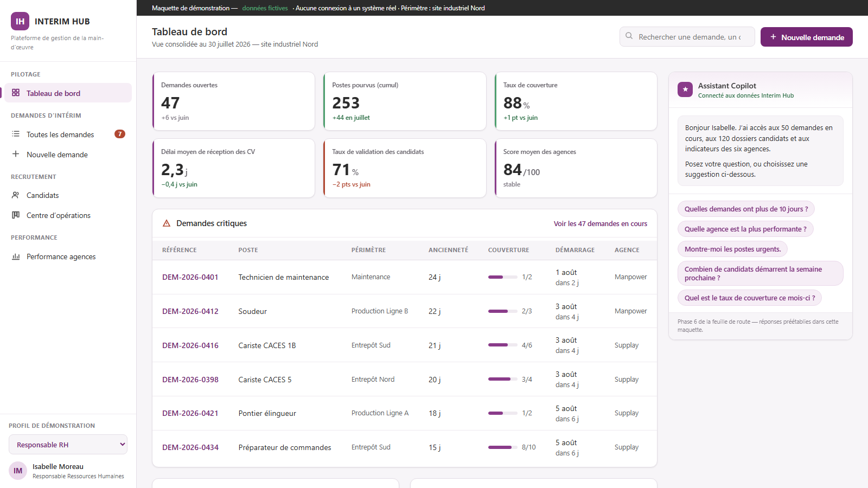Open the Taux de couverture 88% card

click(576, 101)
